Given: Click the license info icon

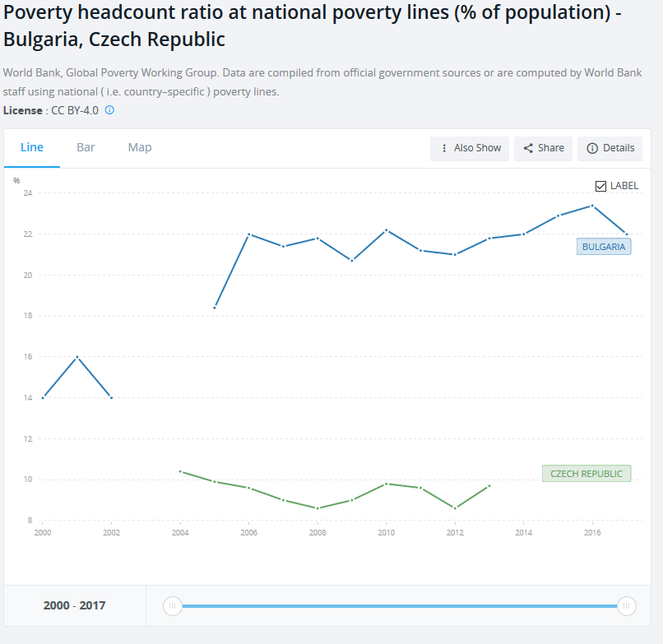Looking at the screenshot, I should point(109,110).
